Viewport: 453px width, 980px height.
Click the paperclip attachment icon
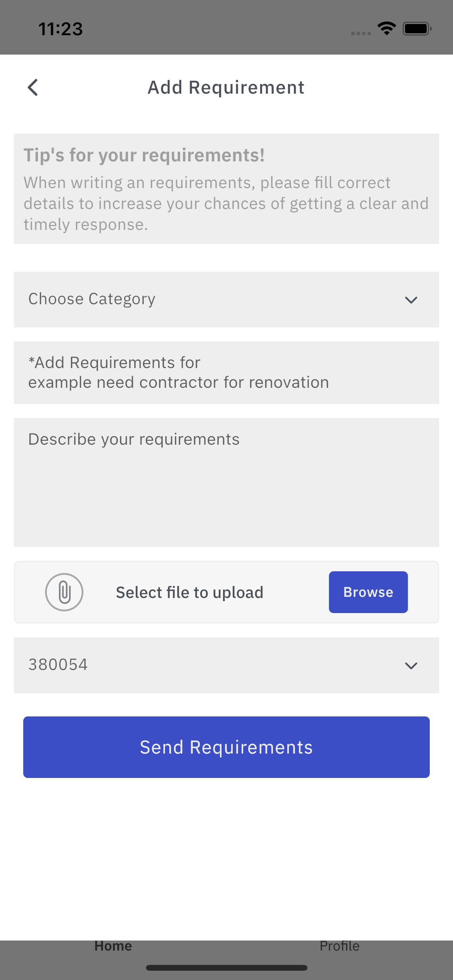(64, 592)
